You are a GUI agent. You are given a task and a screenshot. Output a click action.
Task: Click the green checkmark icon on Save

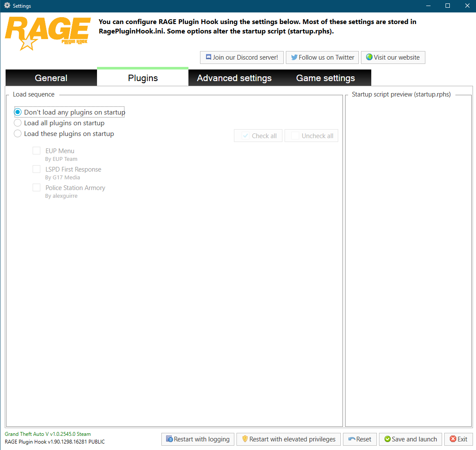tap(388, 439)
